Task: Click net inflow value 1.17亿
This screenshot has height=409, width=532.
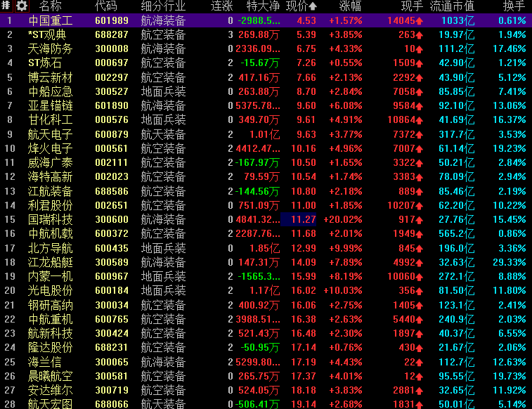Action: (265, 291)
